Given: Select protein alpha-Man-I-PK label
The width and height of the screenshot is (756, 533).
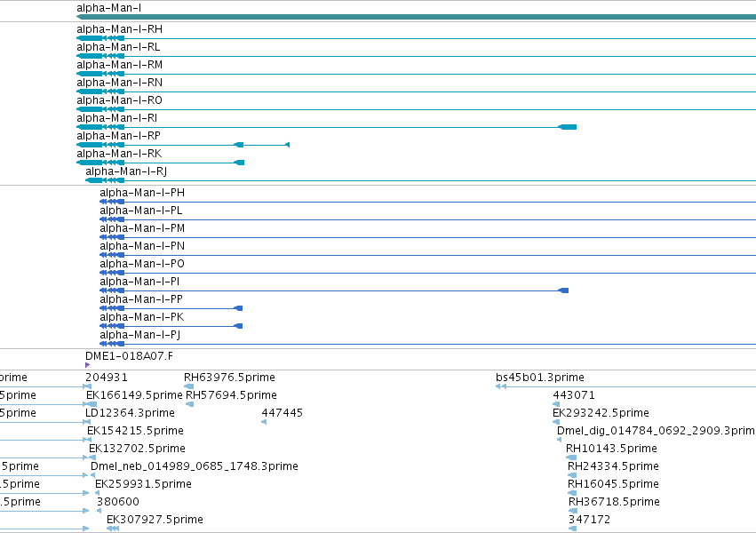Looking at the screenshot, I should (x=142, y=318).
